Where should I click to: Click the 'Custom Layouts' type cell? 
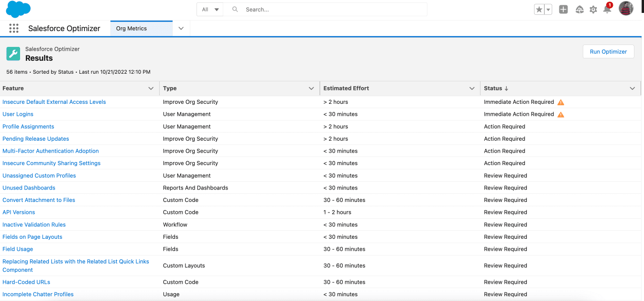(x=184, y=266)
